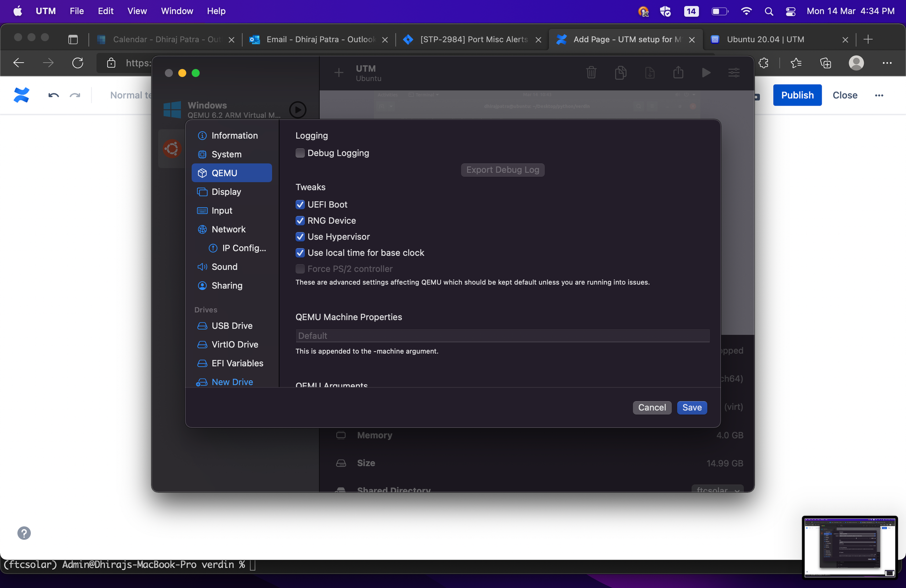Select the EFI Variables drive entry
Image resolution: width=906 pixels, height=588 pixels.
(232, 363)
